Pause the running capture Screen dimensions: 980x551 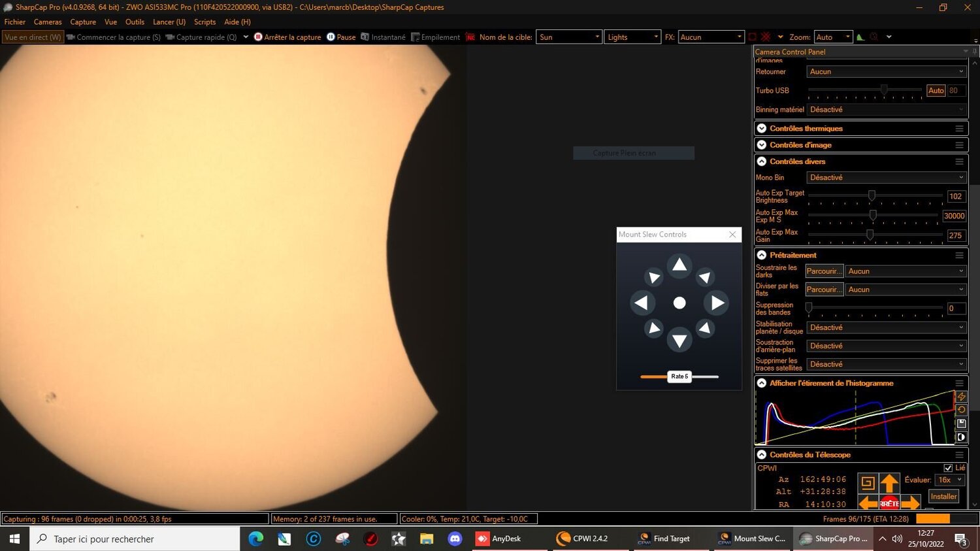[x=341, y=37]
